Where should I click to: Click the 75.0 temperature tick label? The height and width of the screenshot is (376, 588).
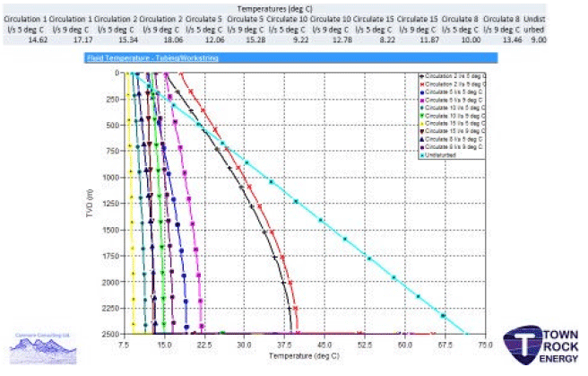pyautogui.click(x=485, y=345)
